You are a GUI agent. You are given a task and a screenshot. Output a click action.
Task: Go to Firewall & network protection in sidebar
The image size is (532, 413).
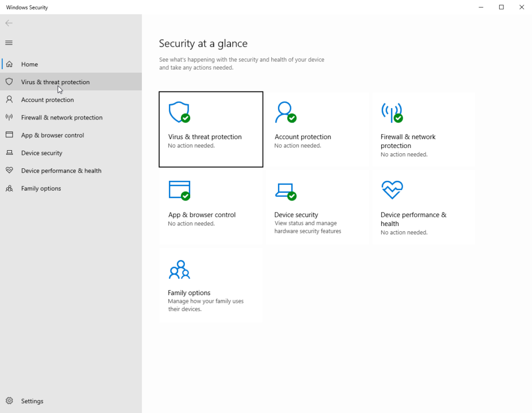tap(71, 117)
